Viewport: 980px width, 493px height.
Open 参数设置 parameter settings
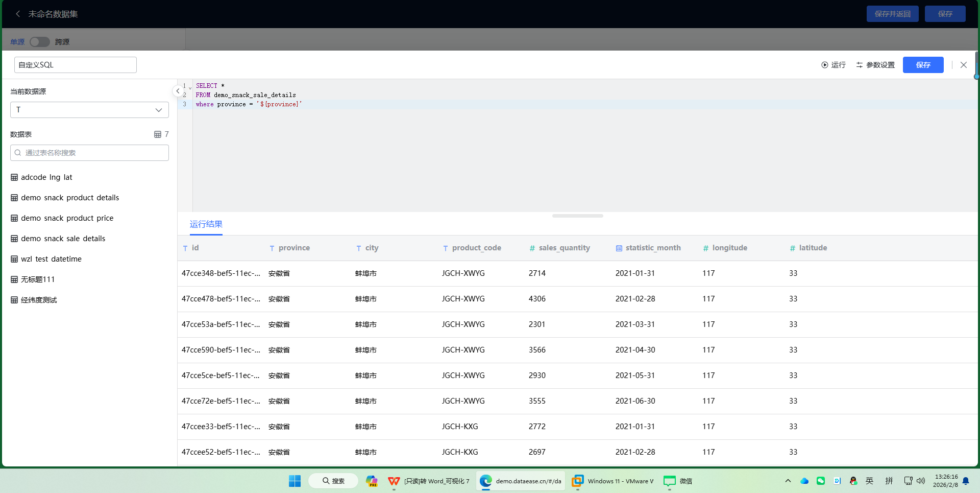click(x=875, y=65)
